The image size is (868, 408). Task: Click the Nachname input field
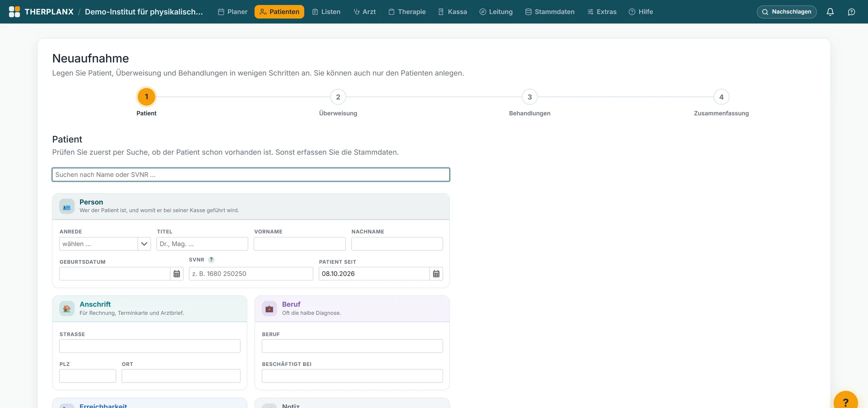click(x=397, y=244)
